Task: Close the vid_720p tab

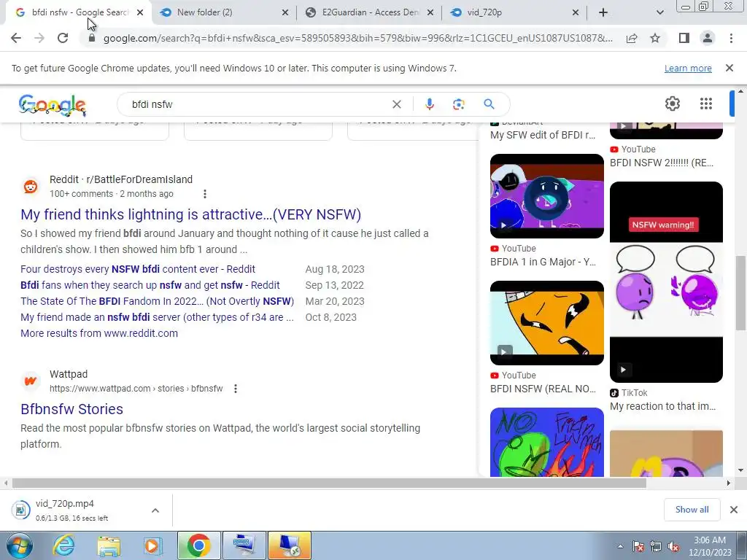Action: 576,12
